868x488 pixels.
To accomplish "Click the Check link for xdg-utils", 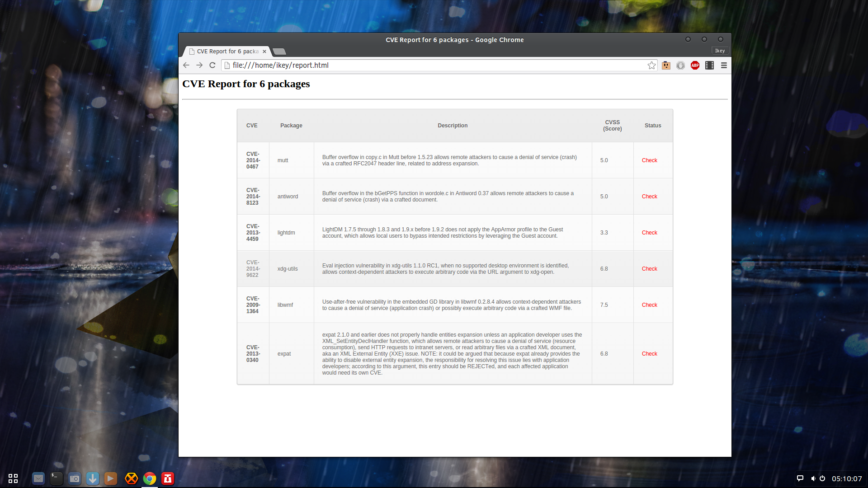I will 649,269.
